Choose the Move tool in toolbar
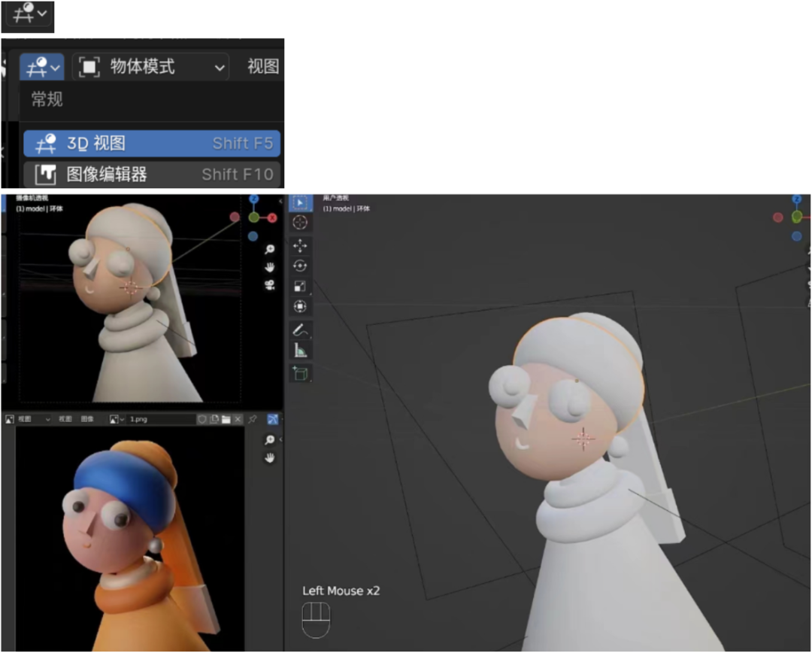812x653 pixels. click(x=300, y=246)
